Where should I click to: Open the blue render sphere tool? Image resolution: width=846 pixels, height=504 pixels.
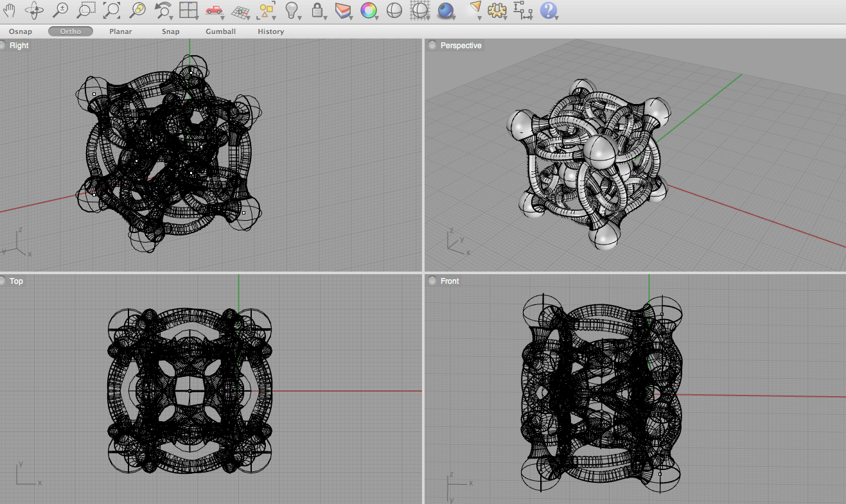coord(445,10)
